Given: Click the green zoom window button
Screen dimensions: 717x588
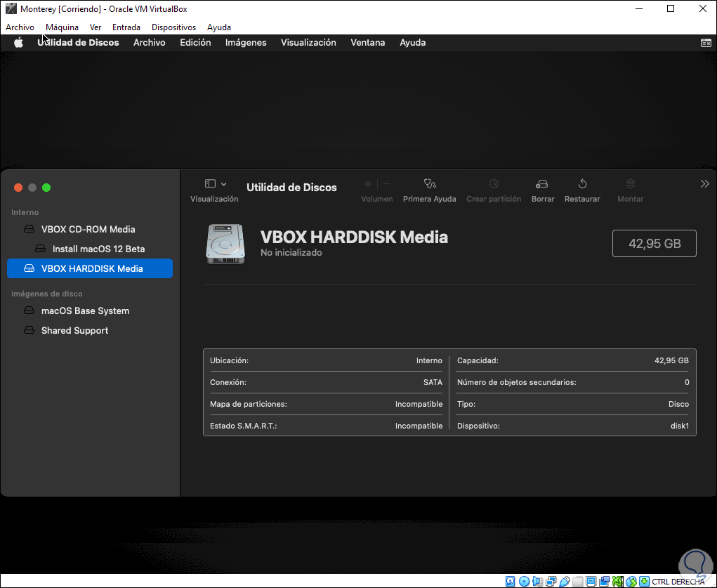Looking at the screenshot, I should tap(46, 188).
